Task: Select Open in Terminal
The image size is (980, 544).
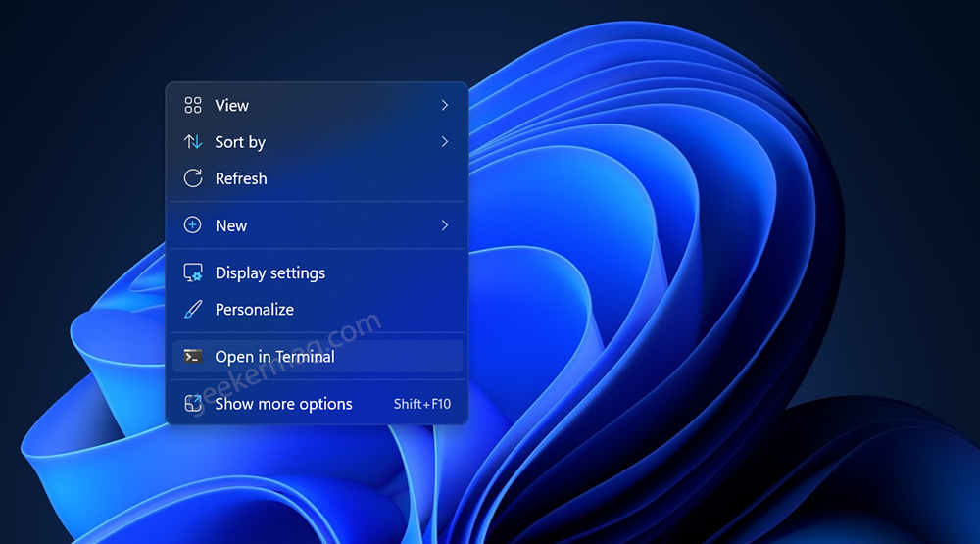Action: [x=318, y=357]
